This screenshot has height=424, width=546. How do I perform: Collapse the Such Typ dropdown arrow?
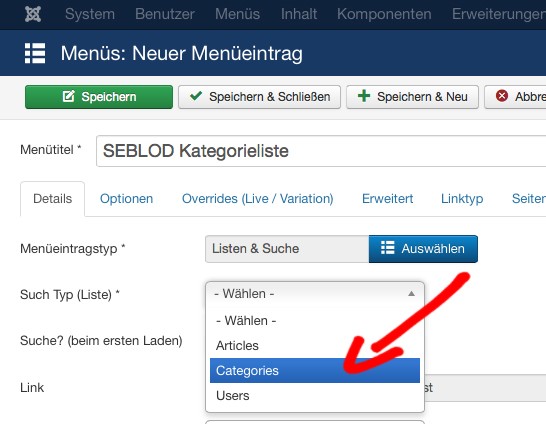pyautogui.click(x=411, y=294)
